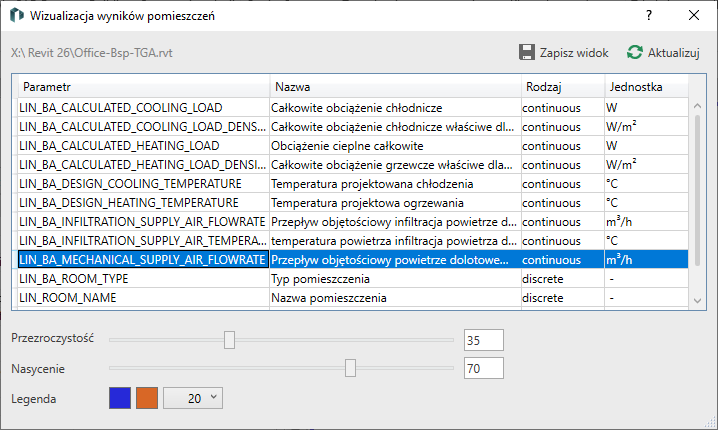Screen dimensions: 718x430
Task: Click the green refresh Aktualizuj icon
Action: (x=634, y=52)
